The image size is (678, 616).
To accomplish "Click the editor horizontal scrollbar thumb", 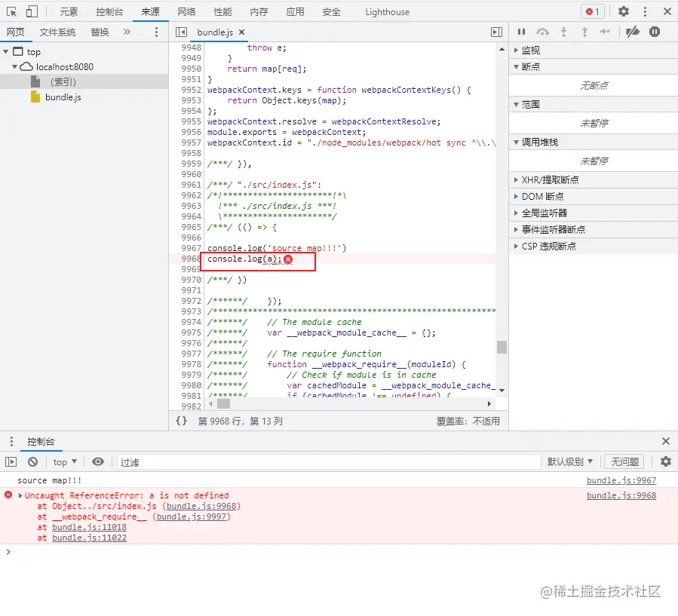I will point(223,403).
